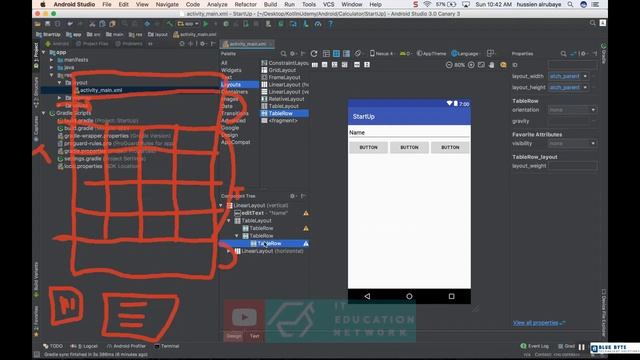Image resolution: width=640 pixels, height=360 pixels.
Task: Select the Layouts category in Palette
Action: pos(239,84)
